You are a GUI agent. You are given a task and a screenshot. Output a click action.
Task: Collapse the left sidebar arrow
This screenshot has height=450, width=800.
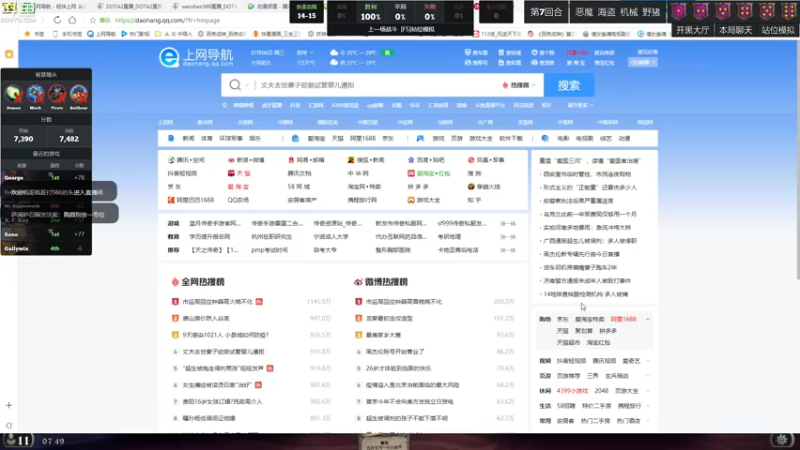[x=9, y=426]
